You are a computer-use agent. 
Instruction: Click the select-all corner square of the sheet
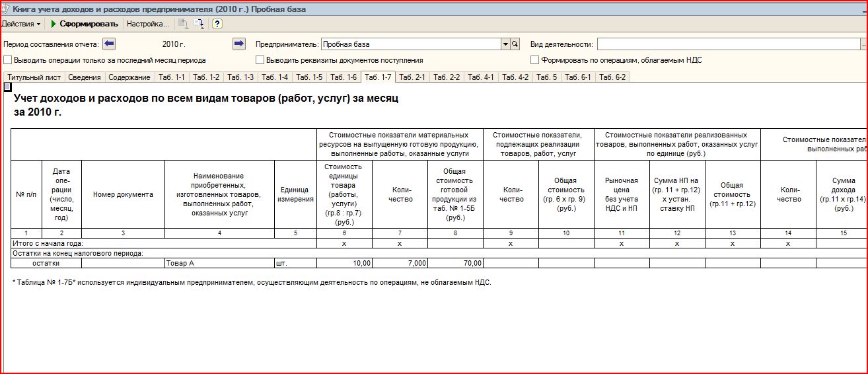pyautogui.click(x=7, y=87)
